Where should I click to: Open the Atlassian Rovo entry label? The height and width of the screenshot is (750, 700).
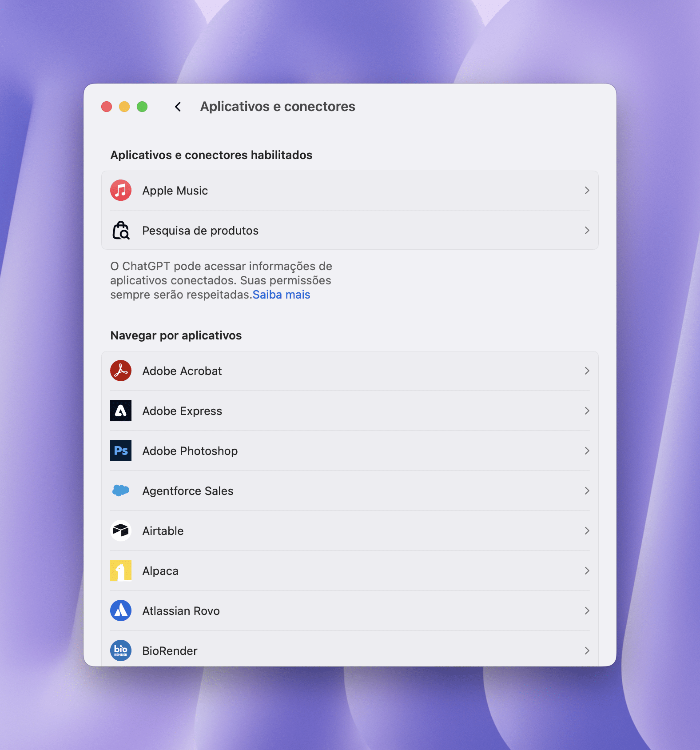pos(181,611)
